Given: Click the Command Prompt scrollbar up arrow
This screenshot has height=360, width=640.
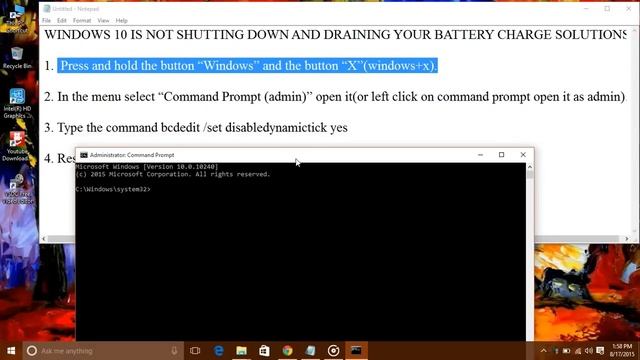Looking at the screenshot, I should tap(530, 167).
